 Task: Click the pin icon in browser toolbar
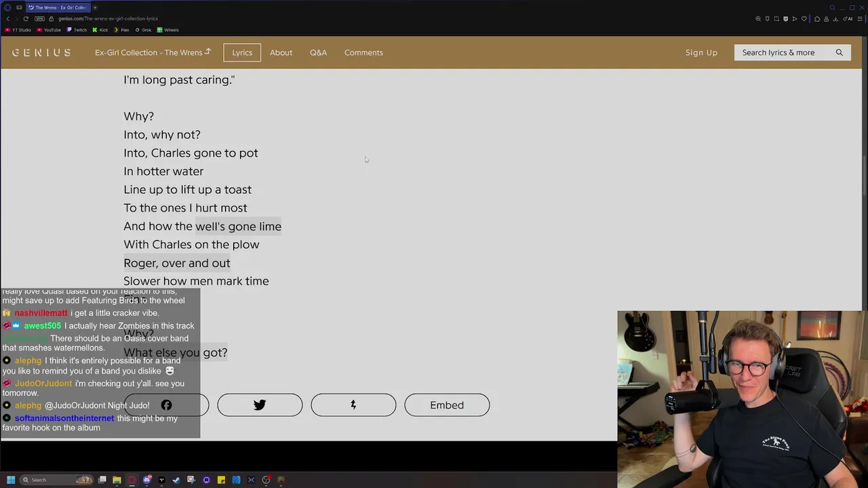click(767, 19)
